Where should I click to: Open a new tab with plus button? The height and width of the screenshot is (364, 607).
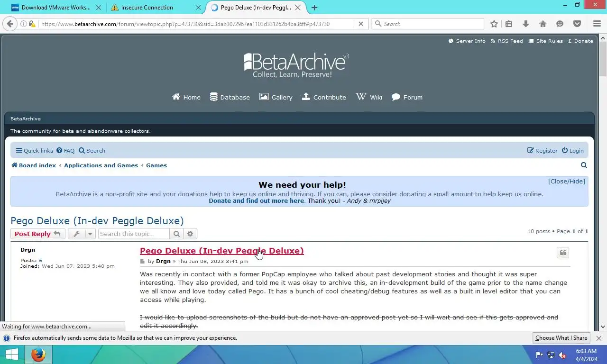pos(314,8)
